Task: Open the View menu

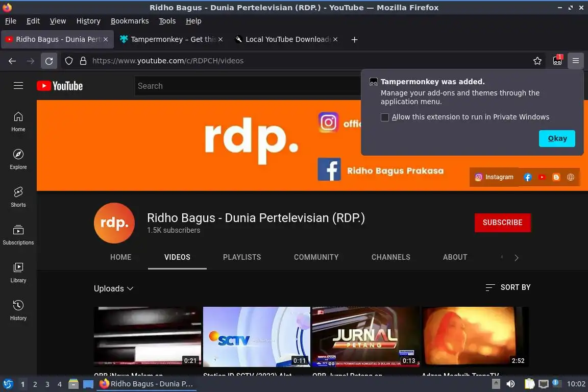Action: (x=58, y=21)
